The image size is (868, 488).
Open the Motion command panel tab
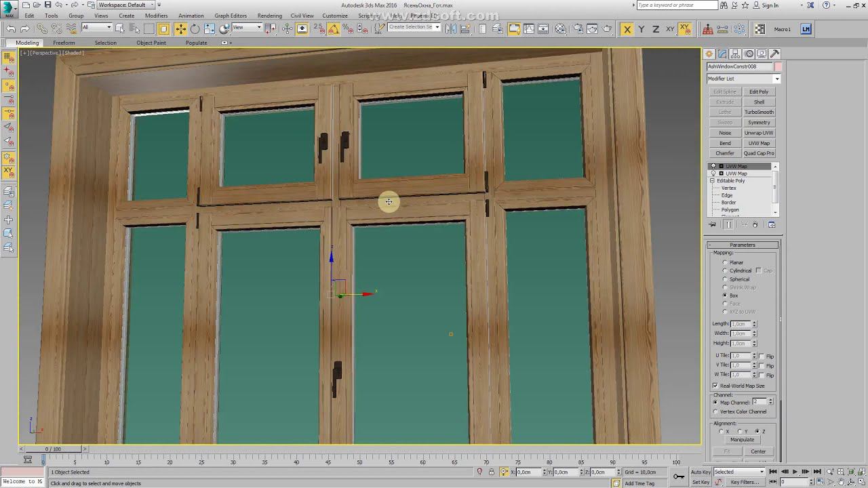(749, 54)
